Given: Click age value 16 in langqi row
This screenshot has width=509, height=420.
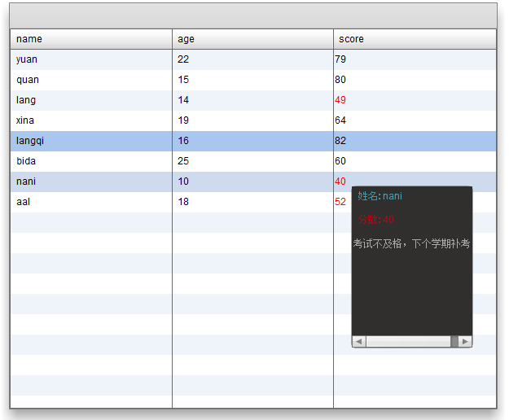Looking at the screenshot, I should tap(183, 141).
